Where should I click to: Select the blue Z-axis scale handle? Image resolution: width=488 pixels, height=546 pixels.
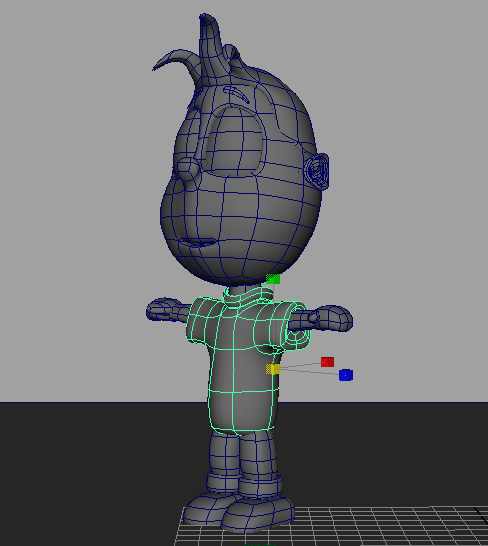point(346,375)
